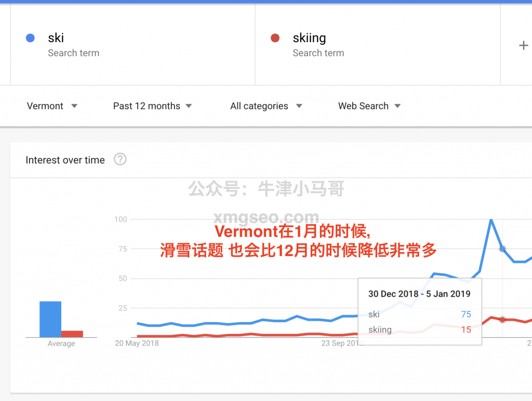The width and height of the screenshot is (532, 401).
Task: Click the highlighted blue data point at 75
Action: tap(502, 249)
